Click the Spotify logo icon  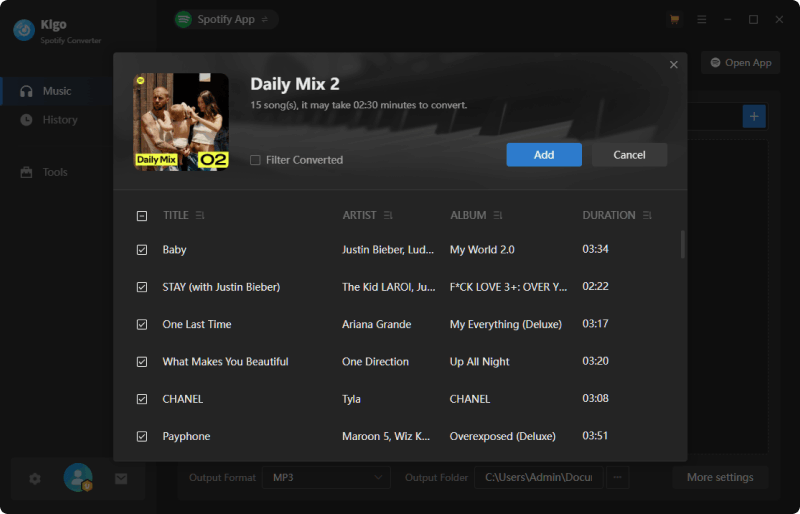pos(183,19)
